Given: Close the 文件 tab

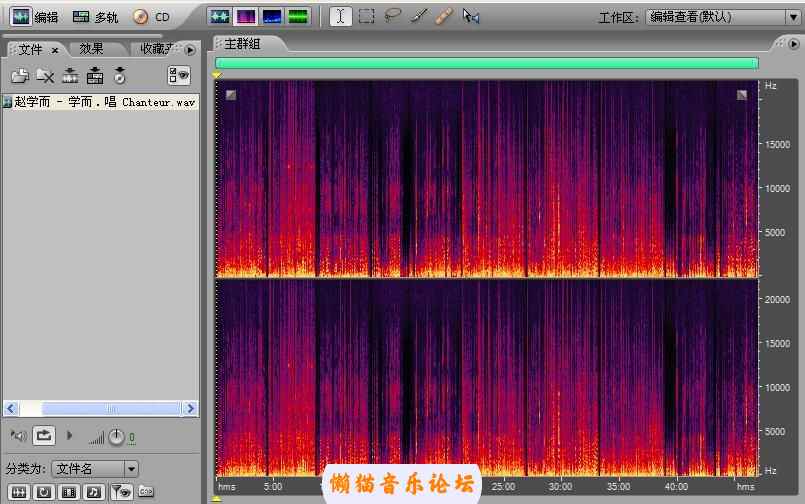Looking at the screenshot, I should pos(55,50).
